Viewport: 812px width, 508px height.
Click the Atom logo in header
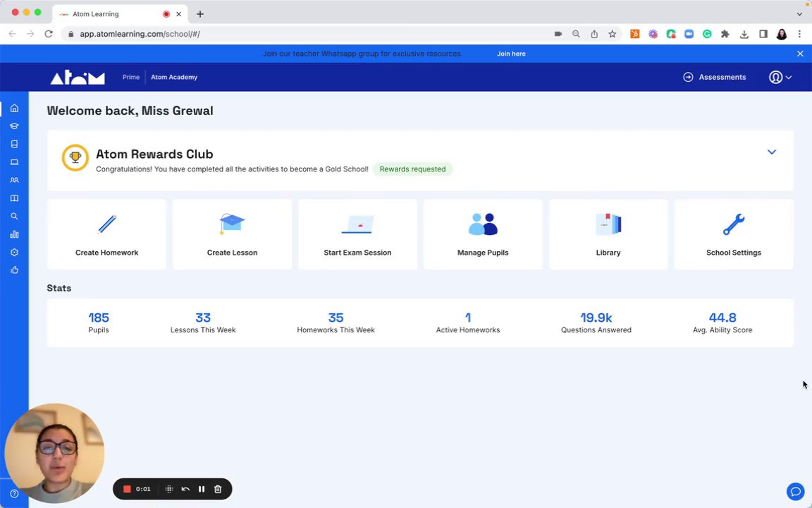[x=78, y=77]
